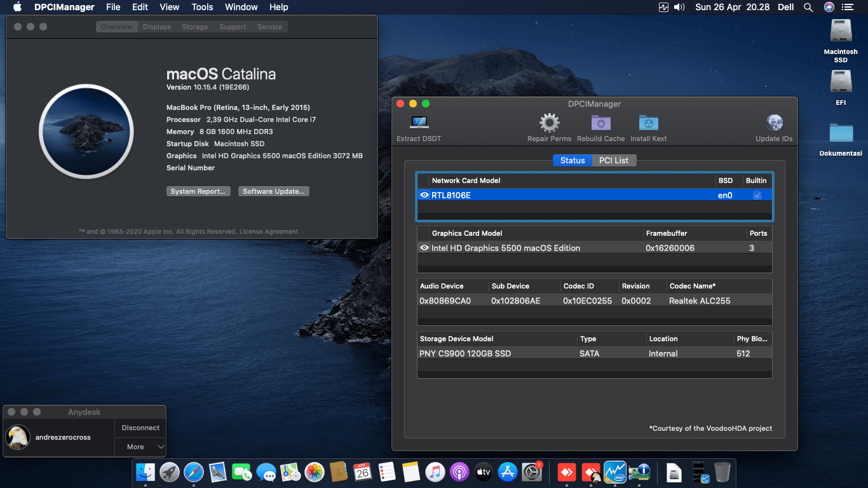
Task: Open Finder from the Dock
Action: coord(146,472)
